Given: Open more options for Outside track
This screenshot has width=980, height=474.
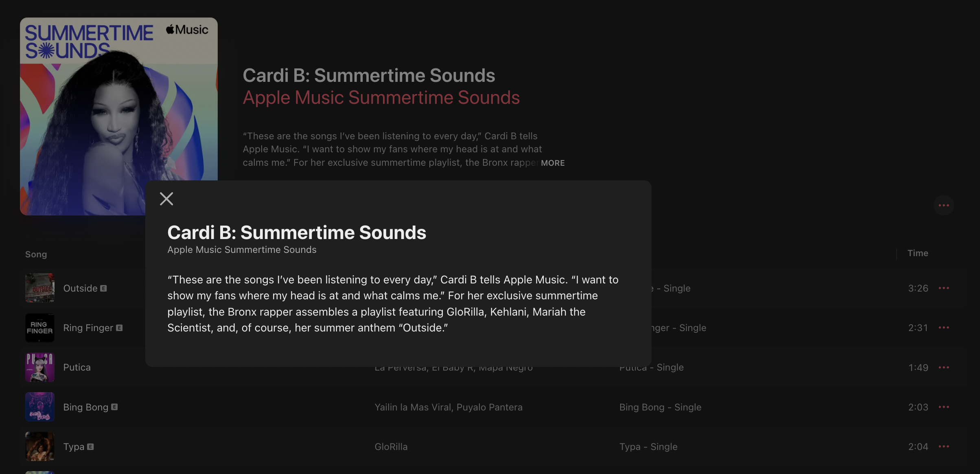Looking at the screenshot, I should point(943,288).
